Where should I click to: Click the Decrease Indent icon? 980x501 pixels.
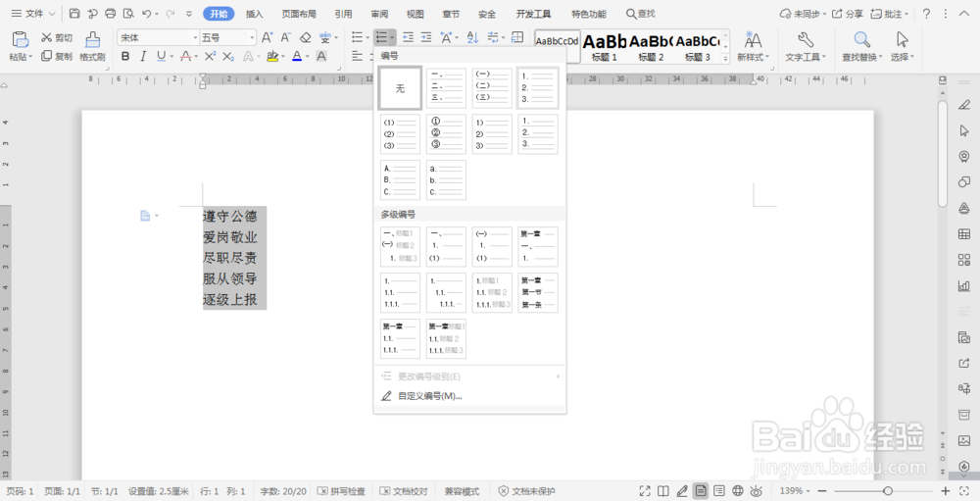tap(408, 37)
